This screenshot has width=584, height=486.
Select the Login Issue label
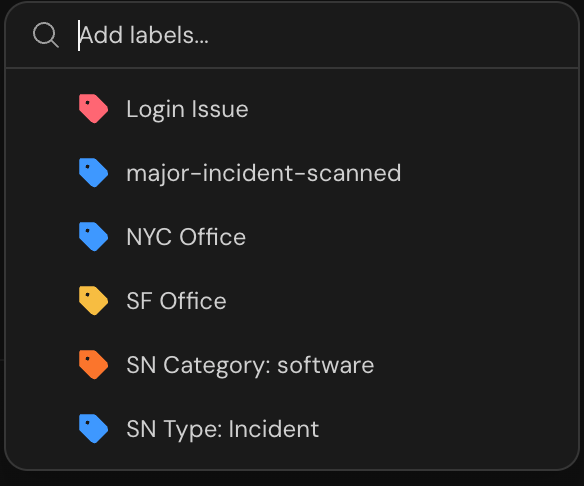click(x=292, y=109)
